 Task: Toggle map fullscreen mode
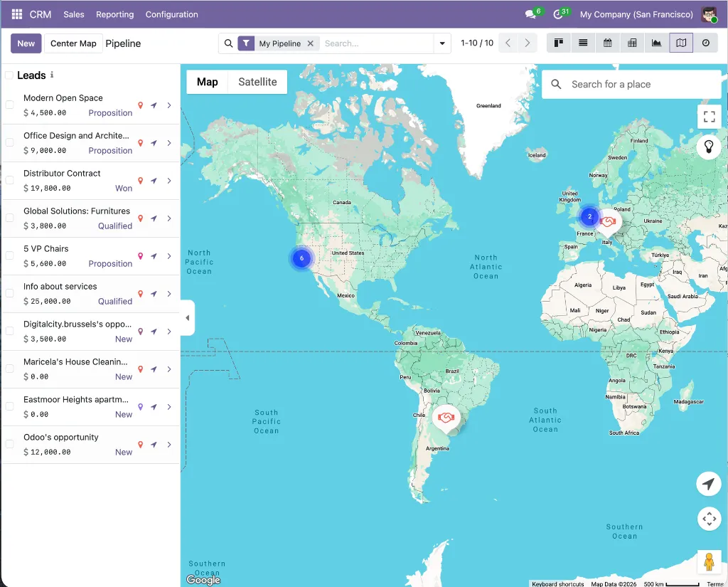click(x=709, y=116)
